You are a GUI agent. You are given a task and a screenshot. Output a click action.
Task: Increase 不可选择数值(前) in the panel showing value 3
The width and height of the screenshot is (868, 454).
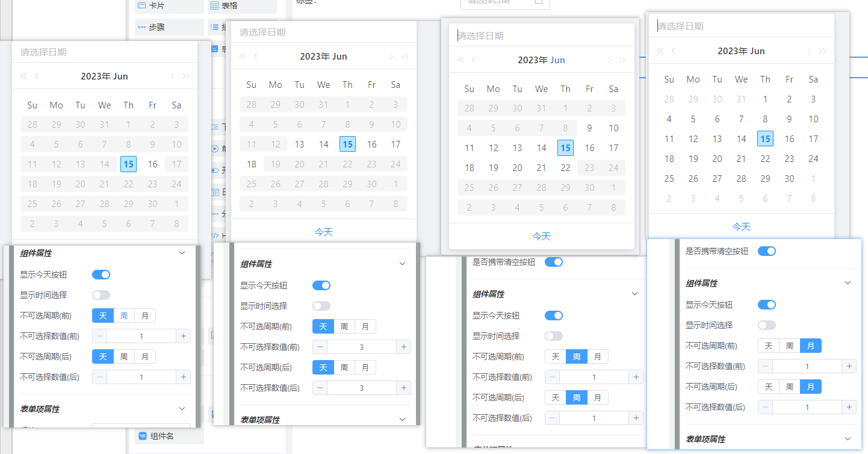pyautogui.click(x=404, y=347)
